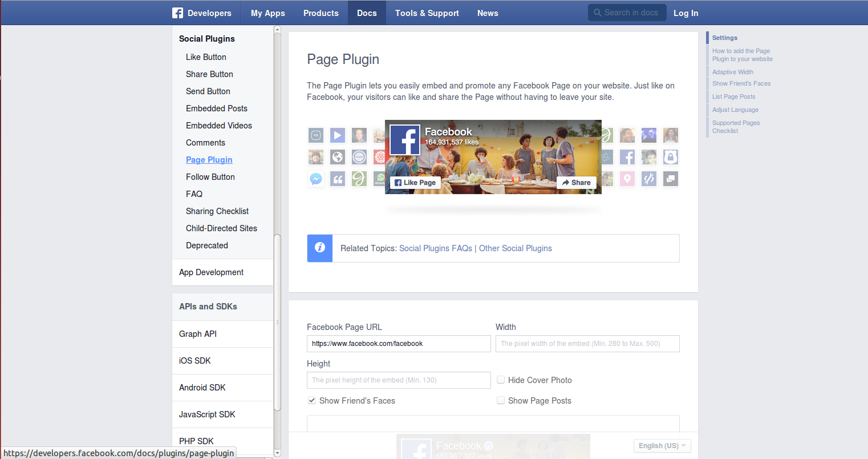
Task: Click the Page Plugin sidebar link
Action: pos(209,160)
